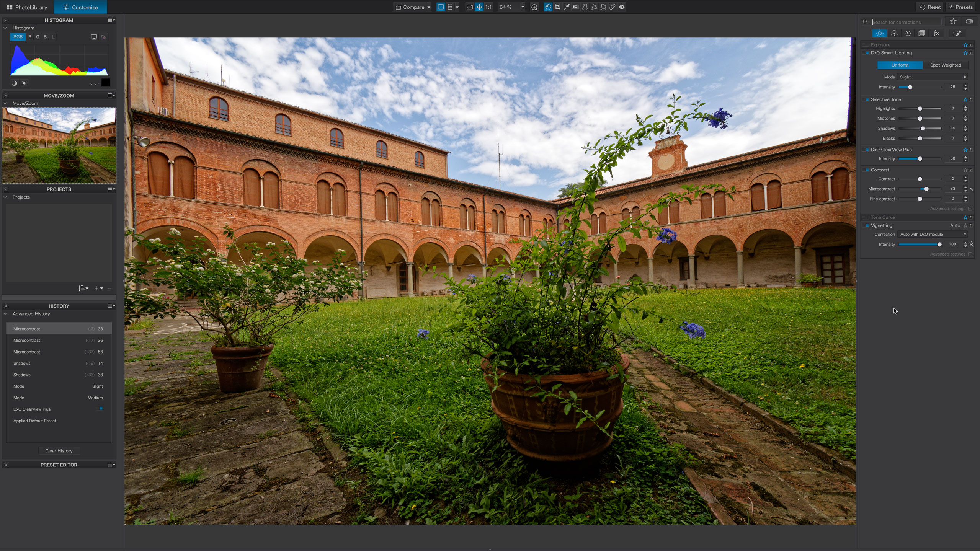Click the Microcontrast slider handle
The image size is (980, 551).
pos(926,189)
